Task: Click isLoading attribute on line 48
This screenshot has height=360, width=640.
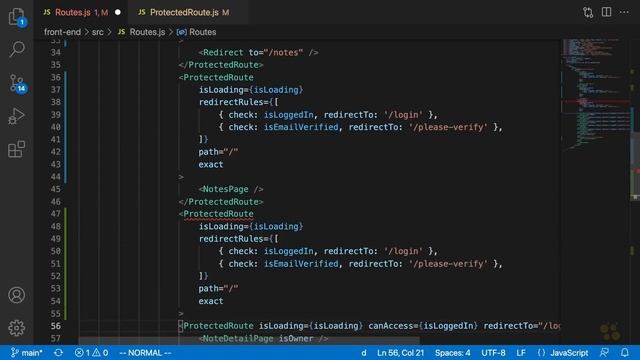Action: pyautogui.click(x=221, y=227)
